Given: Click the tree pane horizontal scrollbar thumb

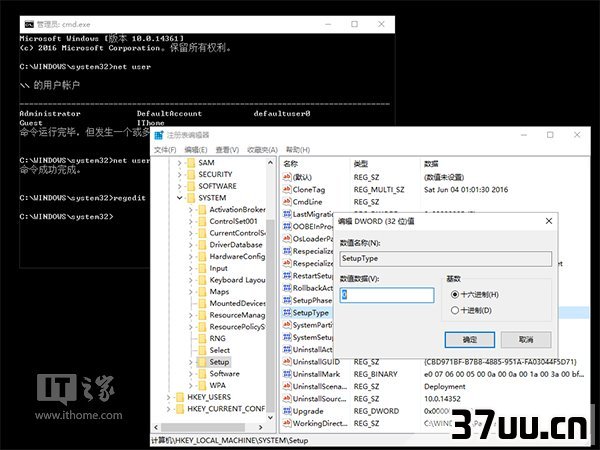Looking at the screenshot, I should click(x=203, y=427).
